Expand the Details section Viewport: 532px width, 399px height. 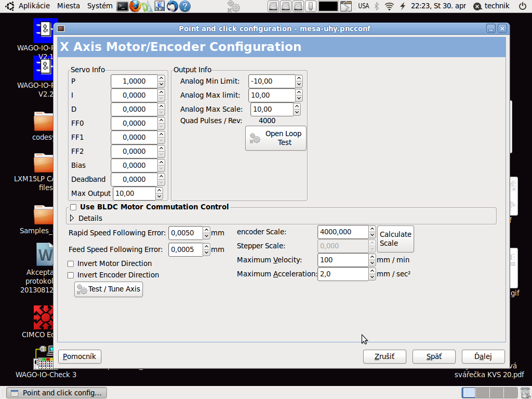tap(72, 218)
